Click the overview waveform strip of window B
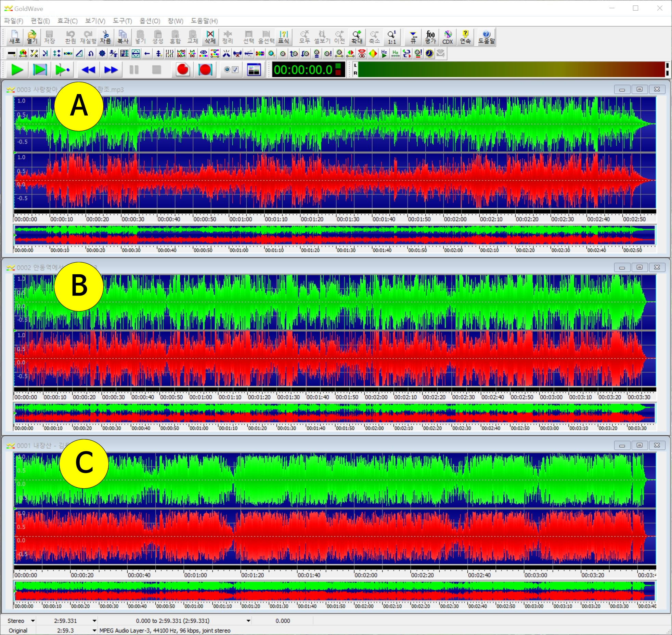This screenshot has height=635, width=672. point(335,413)
